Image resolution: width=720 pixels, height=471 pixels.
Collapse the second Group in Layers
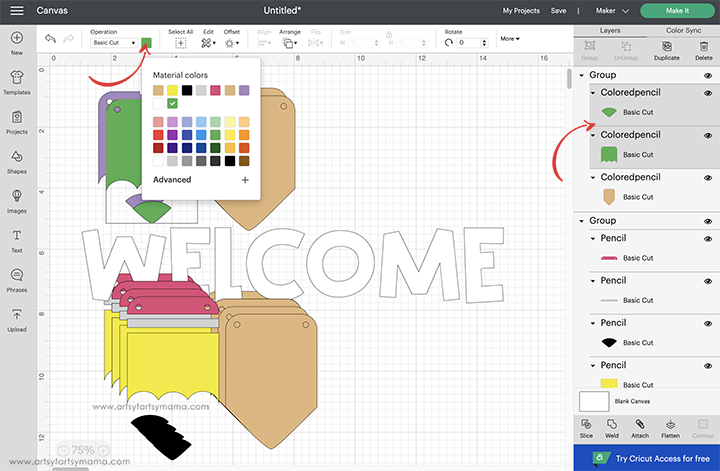(582, 221)
